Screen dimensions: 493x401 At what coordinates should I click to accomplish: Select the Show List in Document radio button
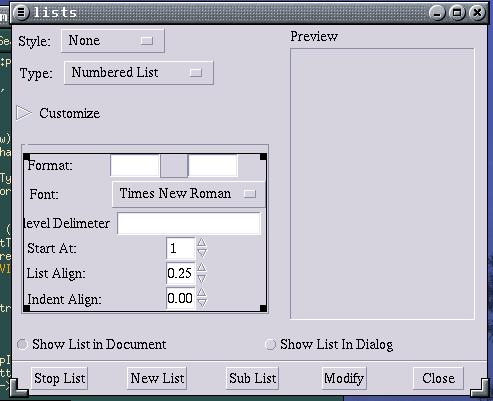[22, 344]
